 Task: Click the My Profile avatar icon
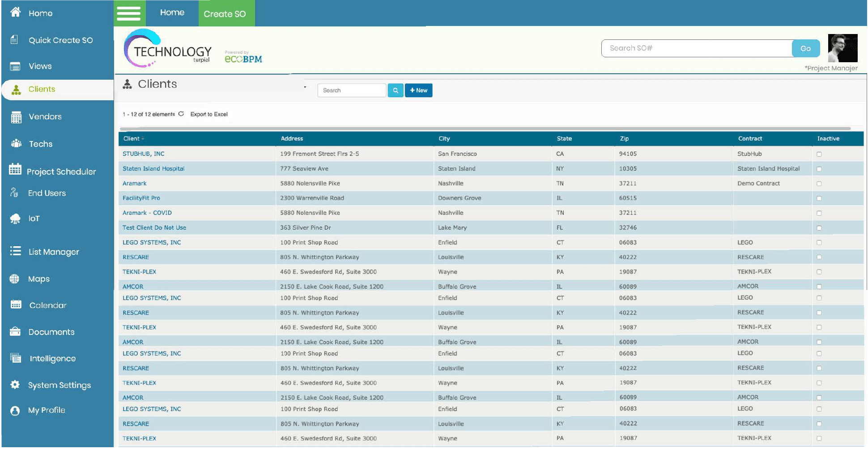(x=15, y=411)
